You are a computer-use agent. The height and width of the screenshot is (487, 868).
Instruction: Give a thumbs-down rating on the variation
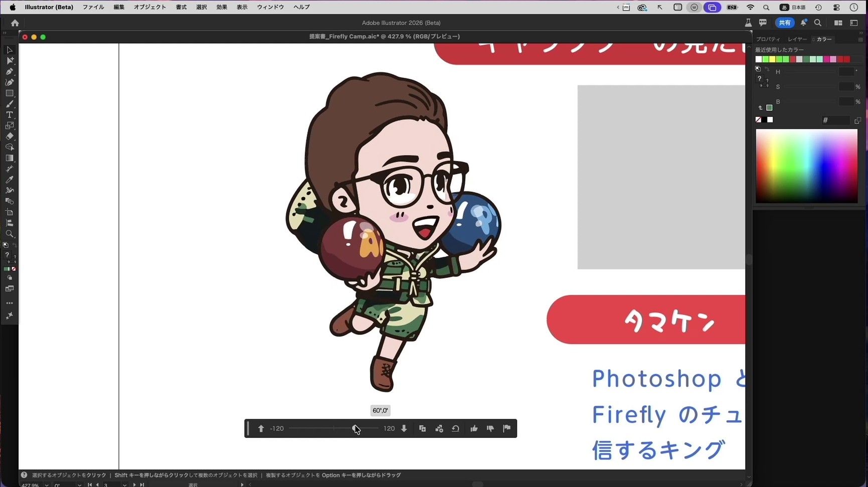[x=490, y=428]
